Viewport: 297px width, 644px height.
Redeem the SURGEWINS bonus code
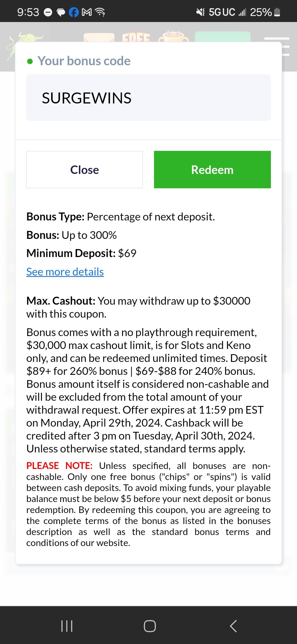click(x=212, y=170)
